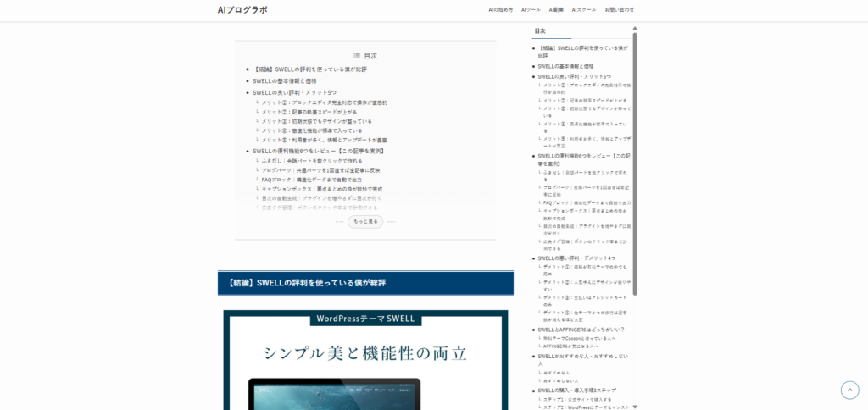
Task: In sidebar 目次, open FAQブロック｜構造化データ
Action: coord(587,203)
